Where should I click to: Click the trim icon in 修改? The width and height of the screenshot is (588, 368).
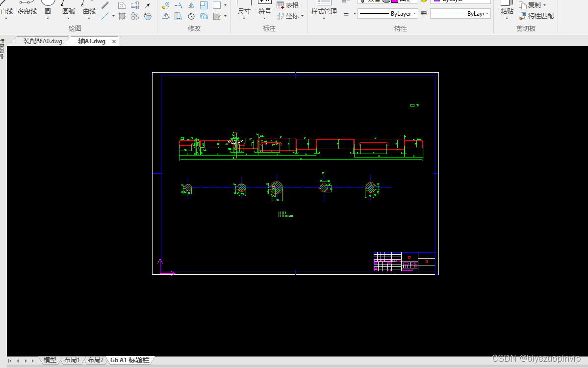[x=179, y=5]
